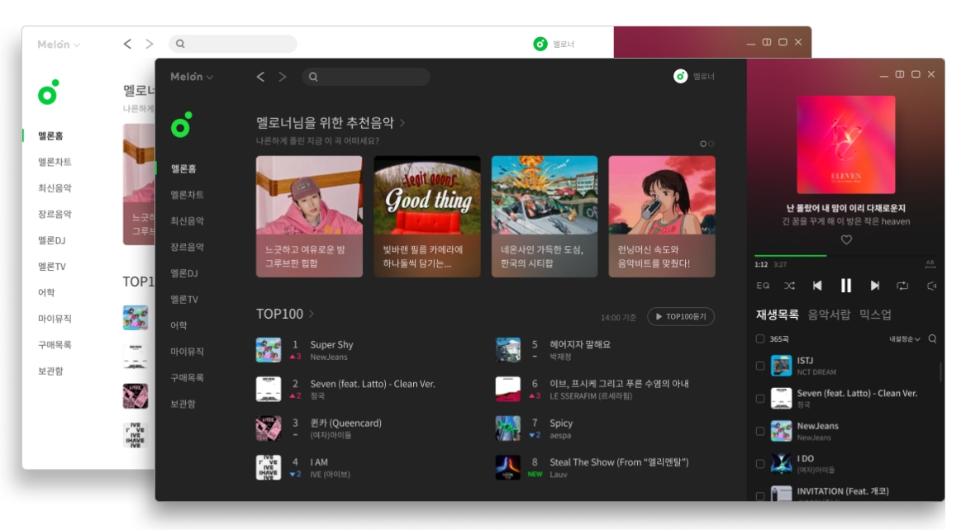Click the Melon logo in the light window sidebar
Image resolution: width=980 pixels, height=530 pixels.
[48, 92]
